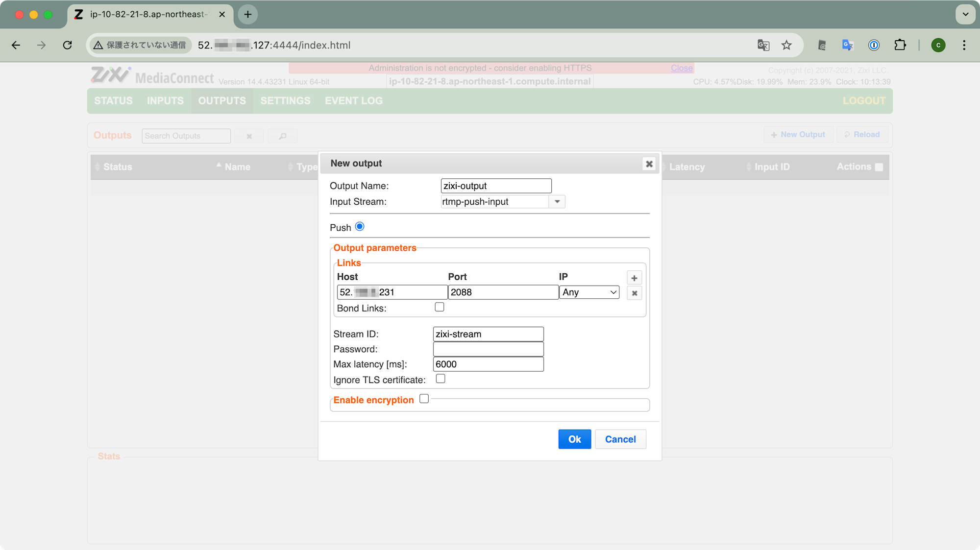Screen dimensions: 980x550
Task: Open Chrome three-dot menu
Action: pos(964,45)
